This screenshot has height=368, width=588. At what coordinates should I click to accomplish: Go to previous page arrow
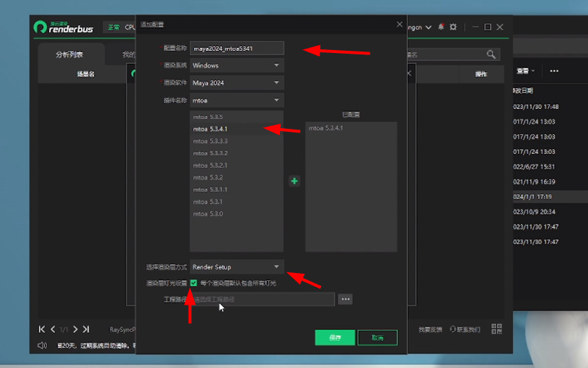click(53, 329)
